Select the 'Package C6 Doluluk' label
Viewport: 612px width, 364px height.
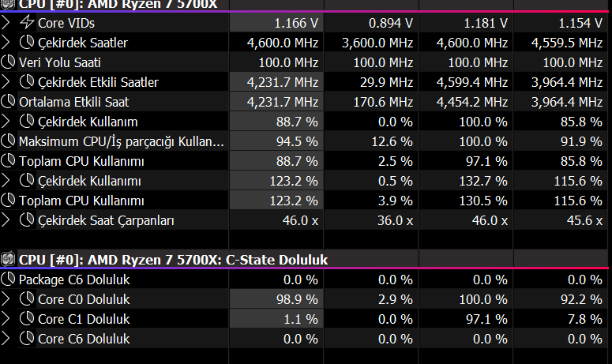click(74, 280)
